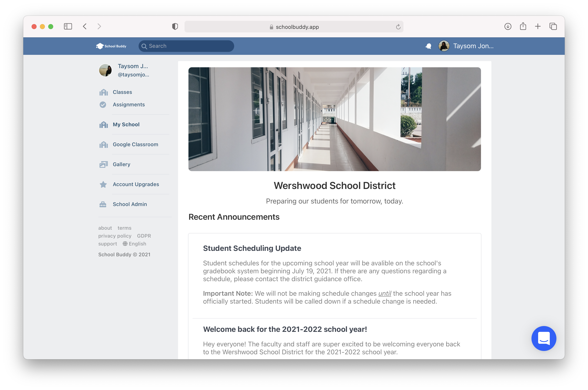This screenshot has height=390, width=588.
Task: Click the profile avatar thumbnail
Action: [x=105, y=70]
